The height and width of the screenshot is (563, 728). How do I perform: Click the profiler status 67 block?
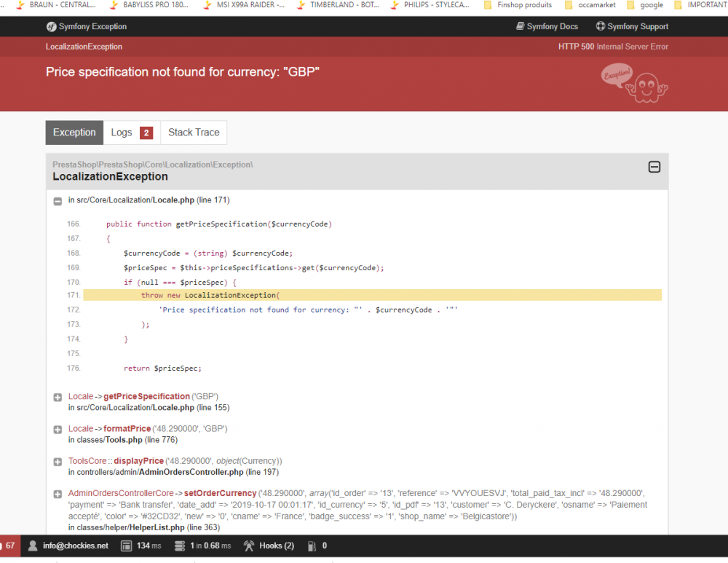coord(9,546)
